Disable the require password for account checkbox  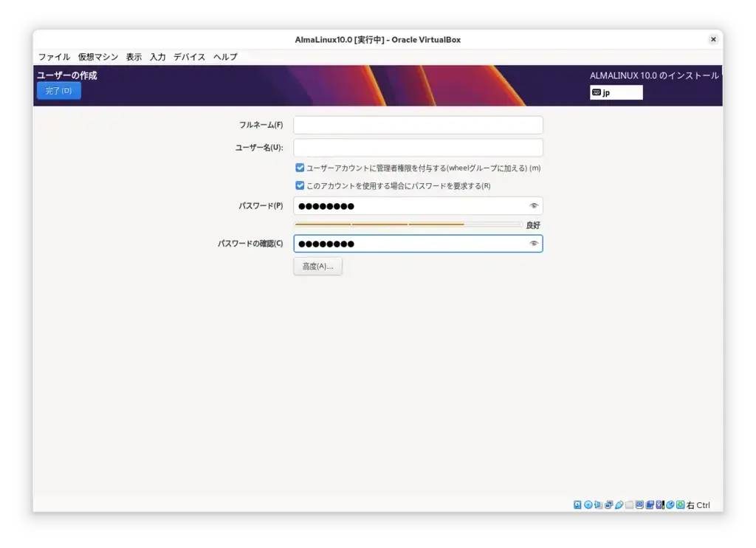(300, 186)
